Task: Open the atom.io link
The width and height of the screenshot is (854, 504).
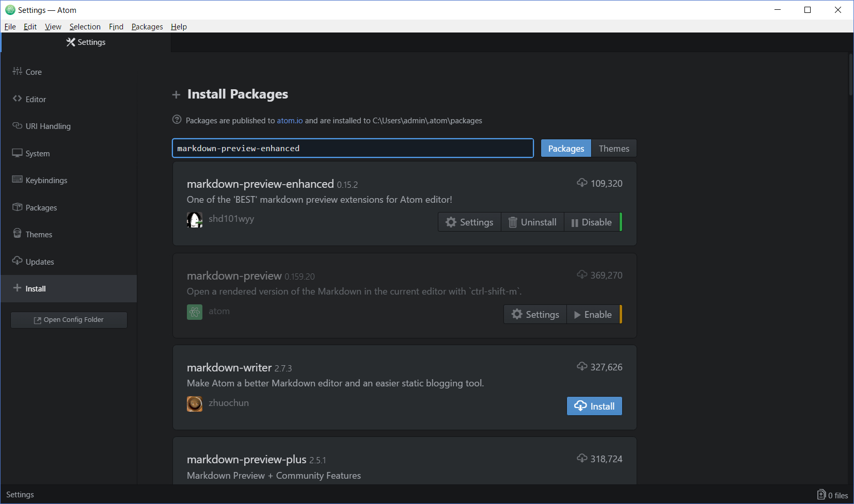Action: pyautogui.click(x=290, y=120)
